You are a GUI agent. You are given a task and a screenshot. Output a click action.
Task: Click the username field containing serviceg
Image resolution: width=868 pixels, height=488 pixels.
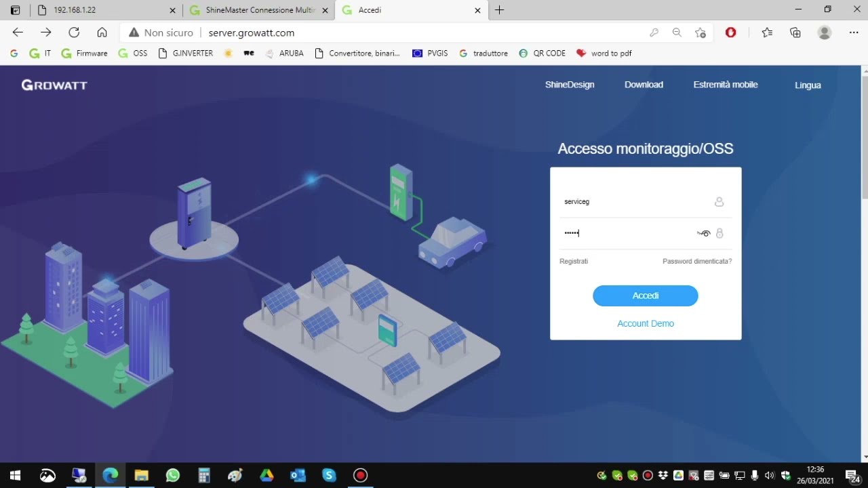(646, 201)
